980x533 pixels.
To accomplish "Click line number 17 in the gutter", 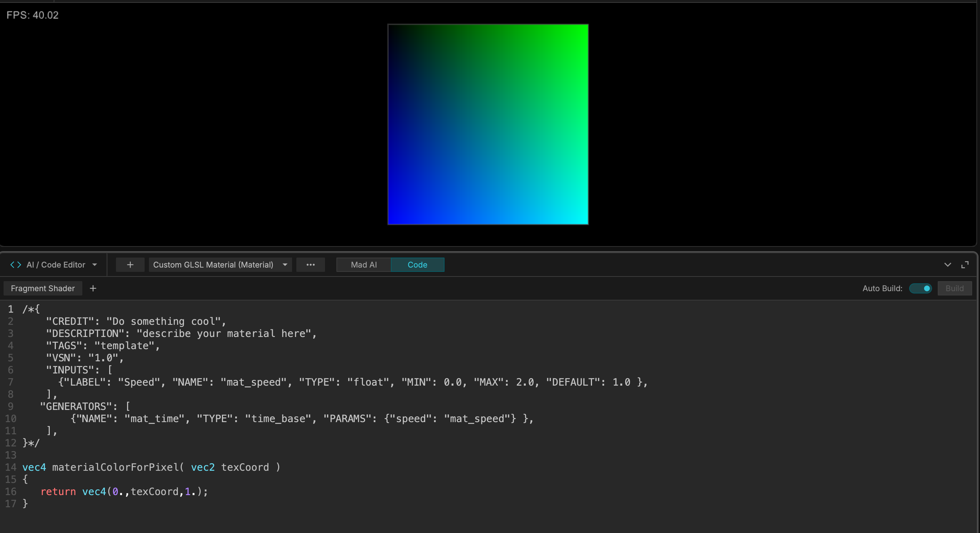I will (11, 504).
